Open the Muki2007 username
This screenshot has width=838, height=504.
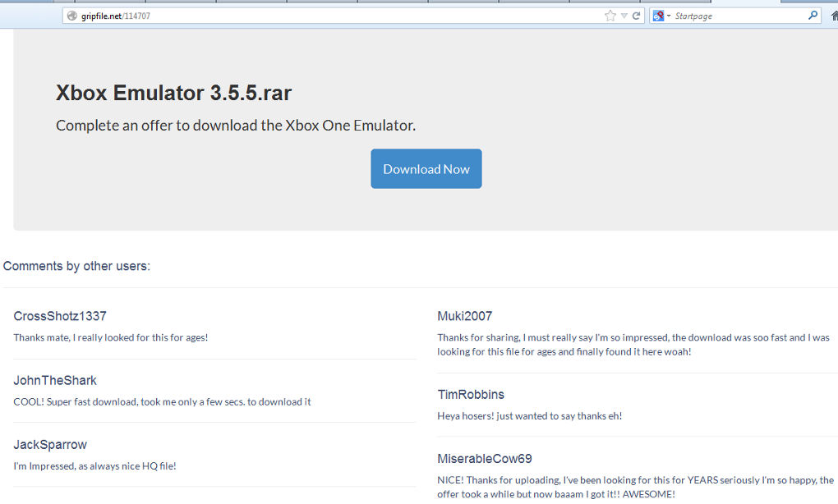(464, 316)
